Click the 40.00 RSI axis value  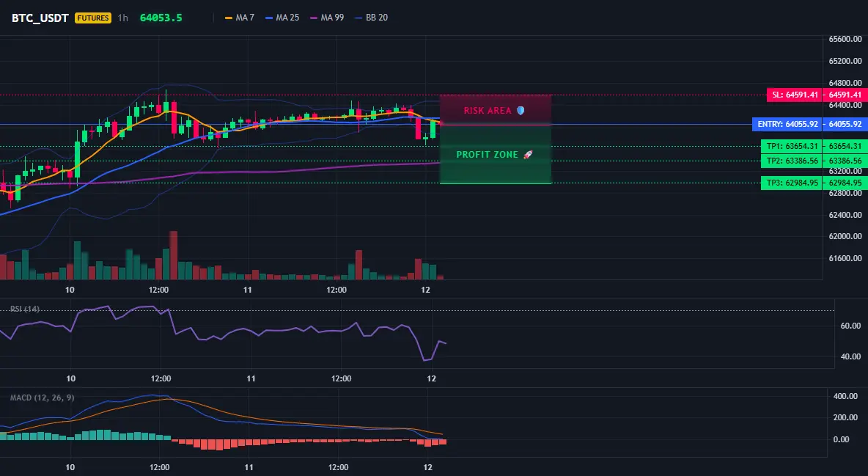click(850, 356)
